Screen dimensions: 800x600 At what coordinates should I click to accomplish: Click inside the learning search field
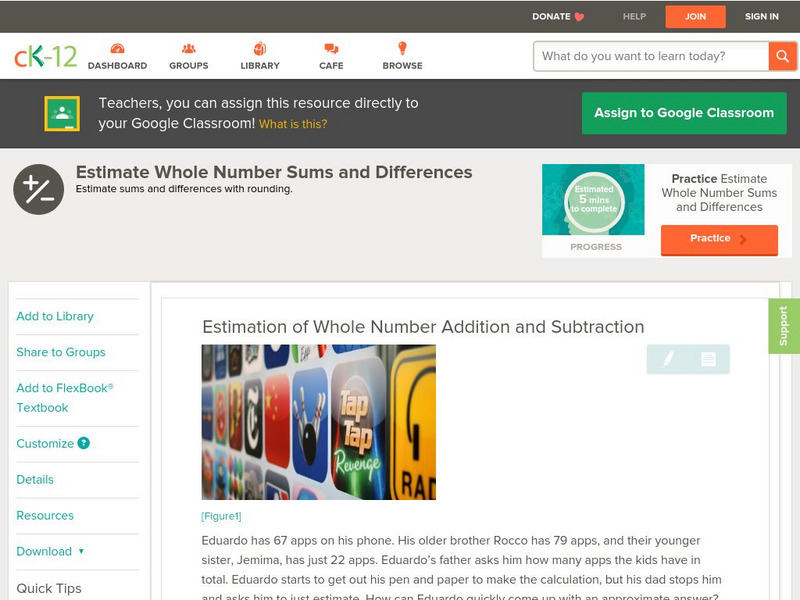(x=640, y=56)
